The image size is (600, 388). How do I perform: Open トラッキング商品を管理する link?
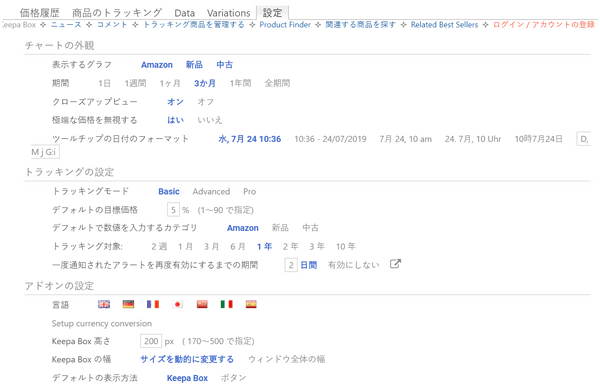[194, 24]
